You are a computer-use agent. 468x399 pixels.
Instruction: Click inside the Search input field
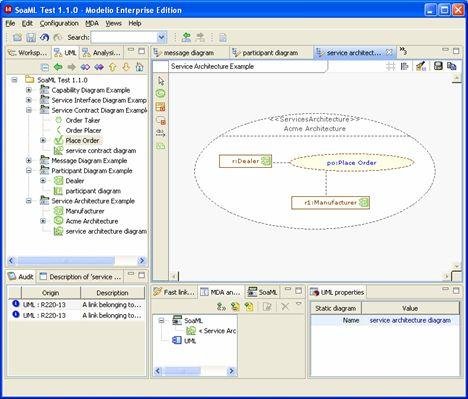[124, 38]
